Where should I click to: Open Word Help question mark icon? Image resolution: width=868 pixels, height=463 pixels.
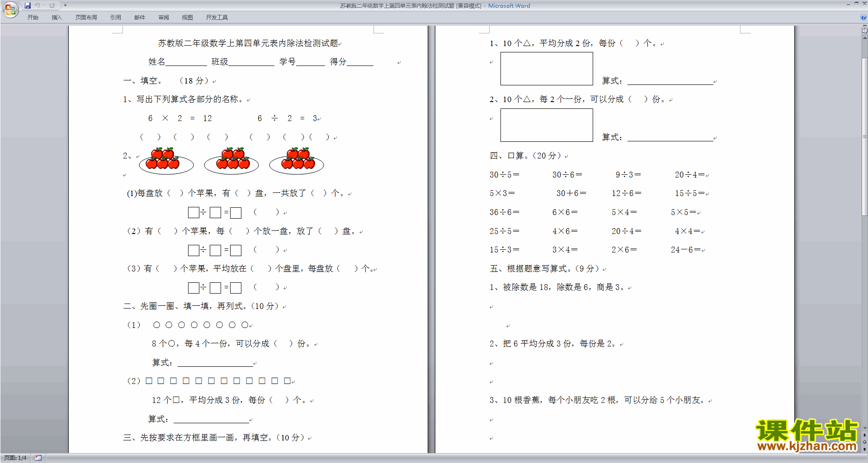click(x=863, y=17)
